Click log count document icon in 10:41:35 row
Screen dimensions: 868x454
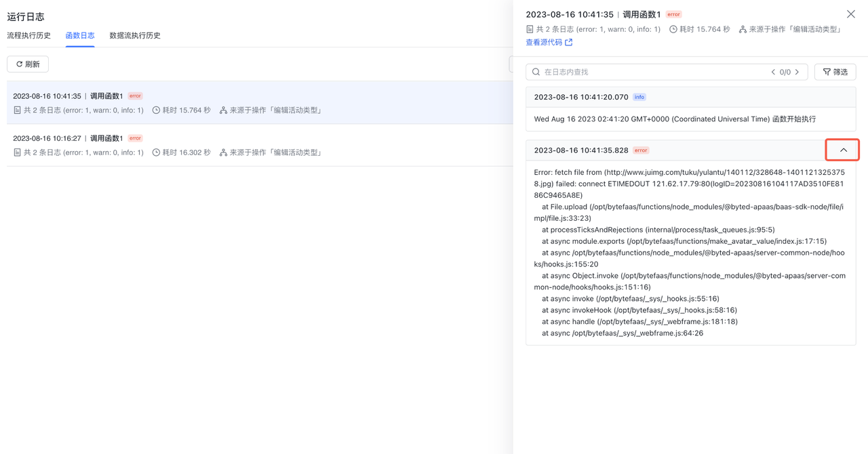(17, 110)
